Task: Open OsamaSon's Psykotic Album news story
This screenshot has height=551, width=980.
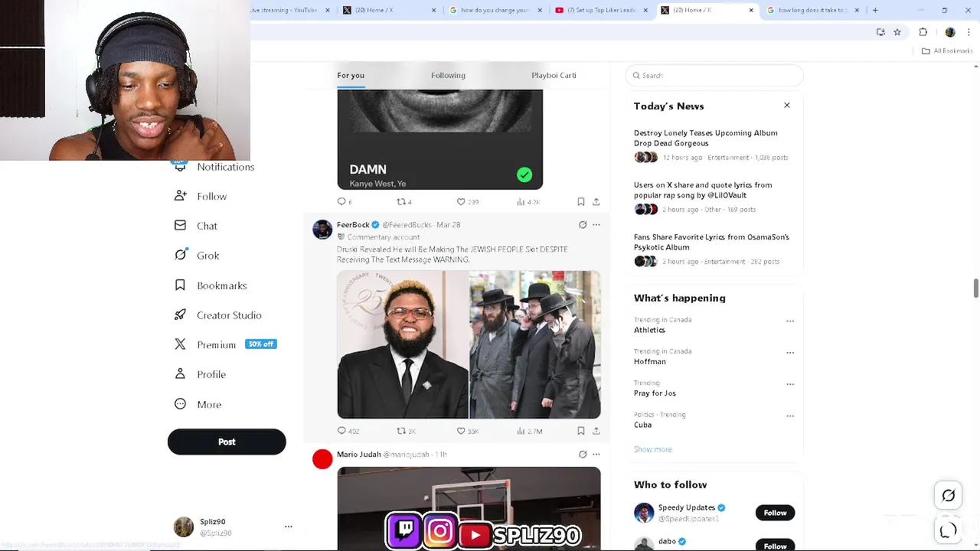Action: point(710,249)
